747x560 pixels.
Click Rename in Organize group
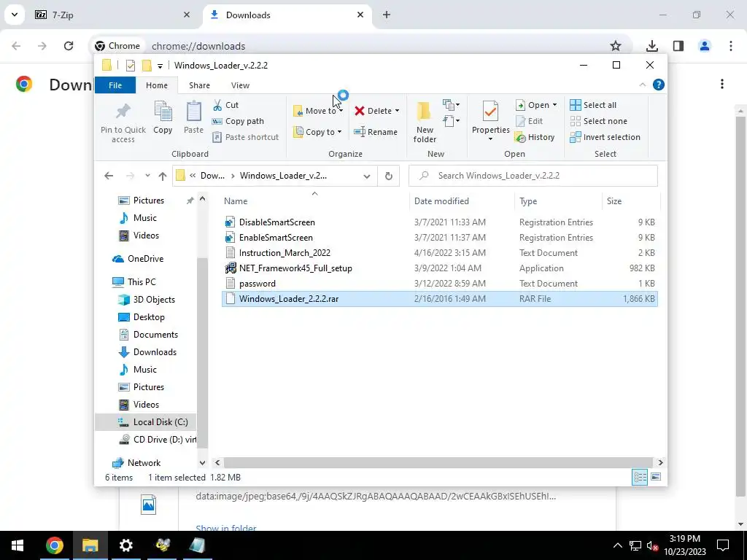(x=376, y=132)
